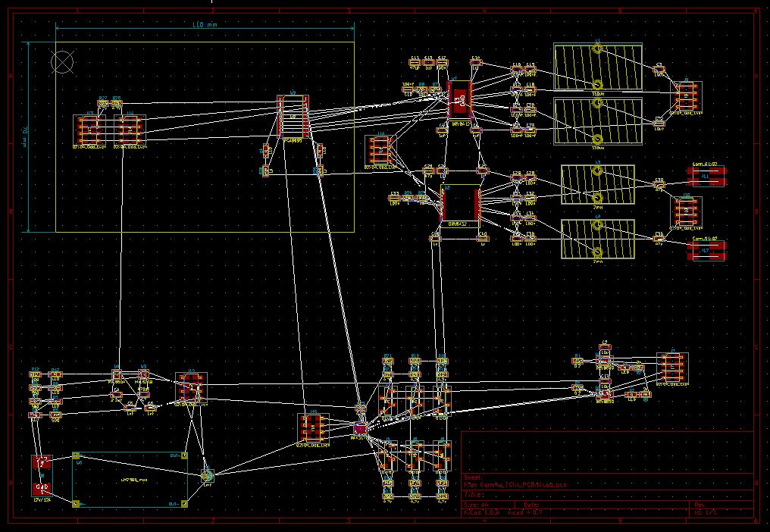
Task: Select the upper Conn_01x02 connector footprint
Action: (706, 176)
